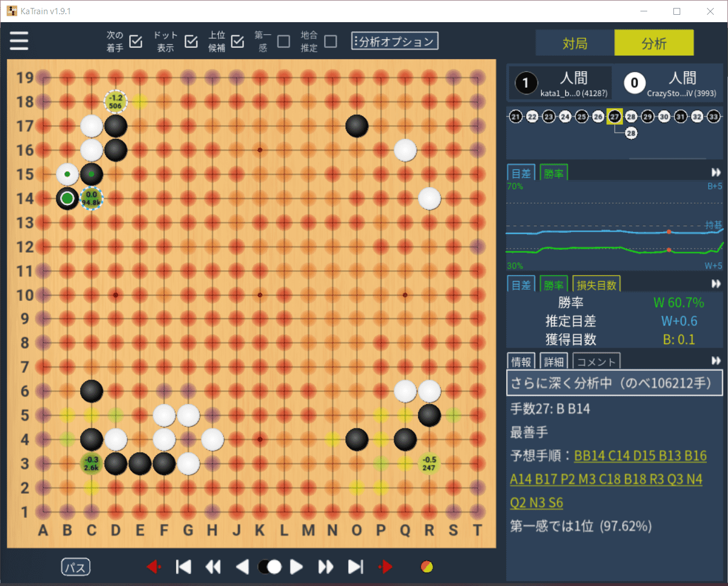
Task: Click the last played black stone B14
Action: click(x=67, y=198)
